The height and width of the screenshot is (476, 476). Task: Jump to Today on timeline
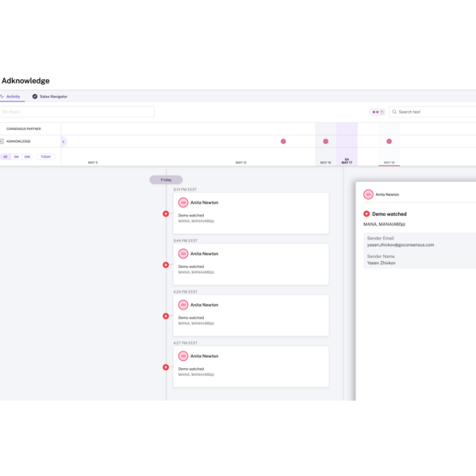[46, 156]
